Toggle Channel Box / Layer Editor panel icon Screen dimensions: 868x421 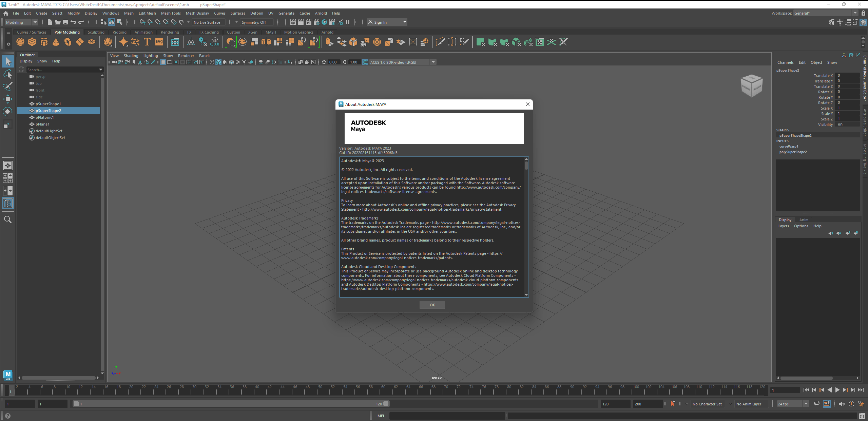(863, 22)
